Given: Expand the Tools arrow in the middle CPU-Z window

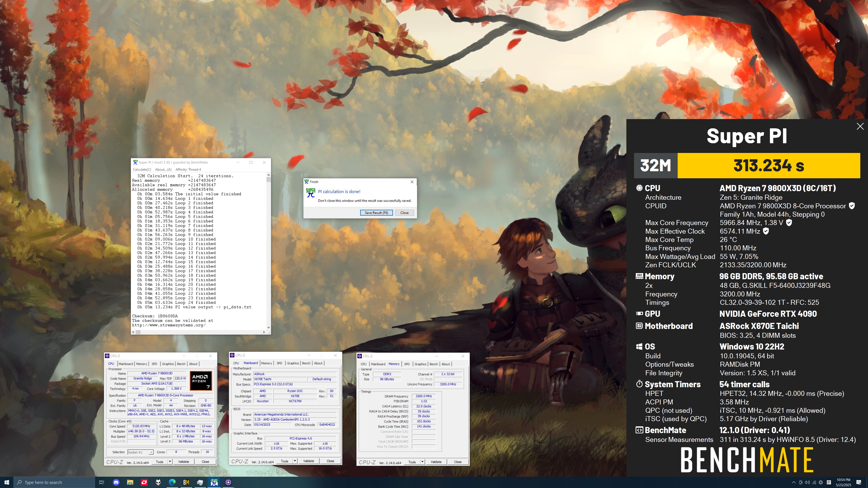Looking at the screenshot, I should point(295,461).
